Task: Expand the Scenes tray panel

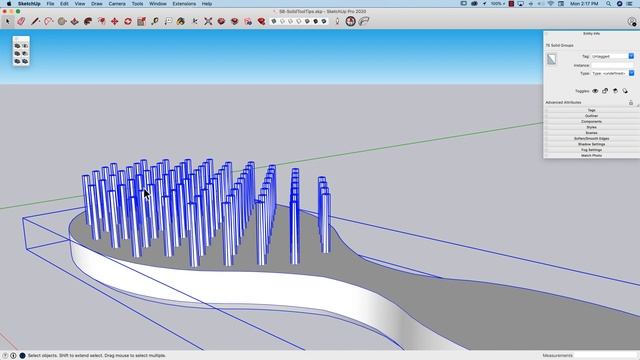Action: click(x=591, y=133)
